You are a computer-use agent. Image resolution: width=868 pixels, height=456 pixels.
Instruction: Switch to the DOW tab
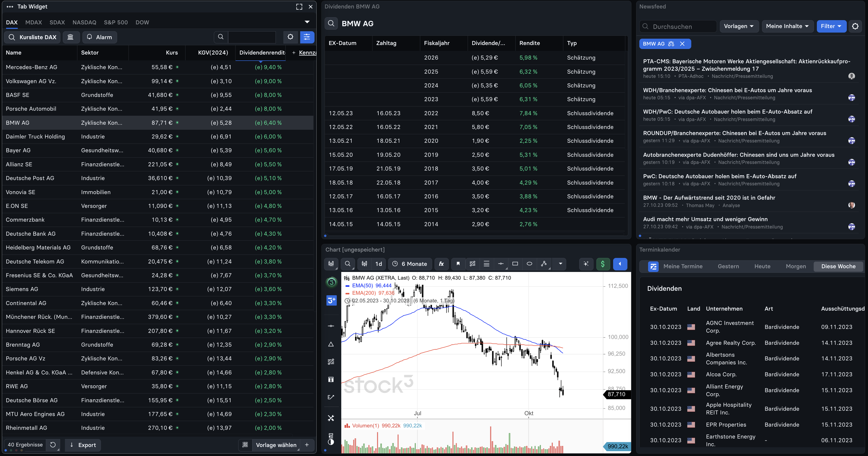(142, 22)
